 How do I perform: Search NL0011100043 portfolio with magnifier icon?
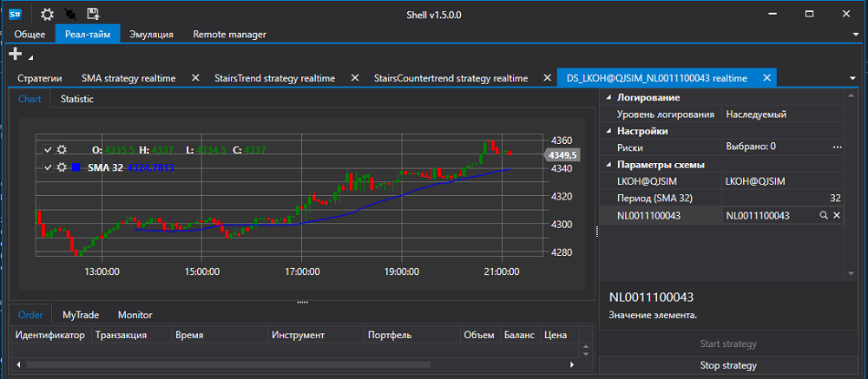[824, 215]
